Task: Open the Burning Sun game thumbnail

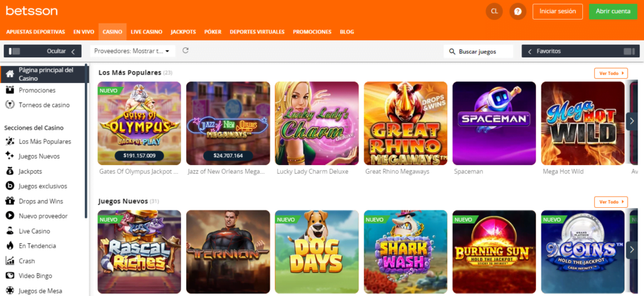Action: pos(494,252)
